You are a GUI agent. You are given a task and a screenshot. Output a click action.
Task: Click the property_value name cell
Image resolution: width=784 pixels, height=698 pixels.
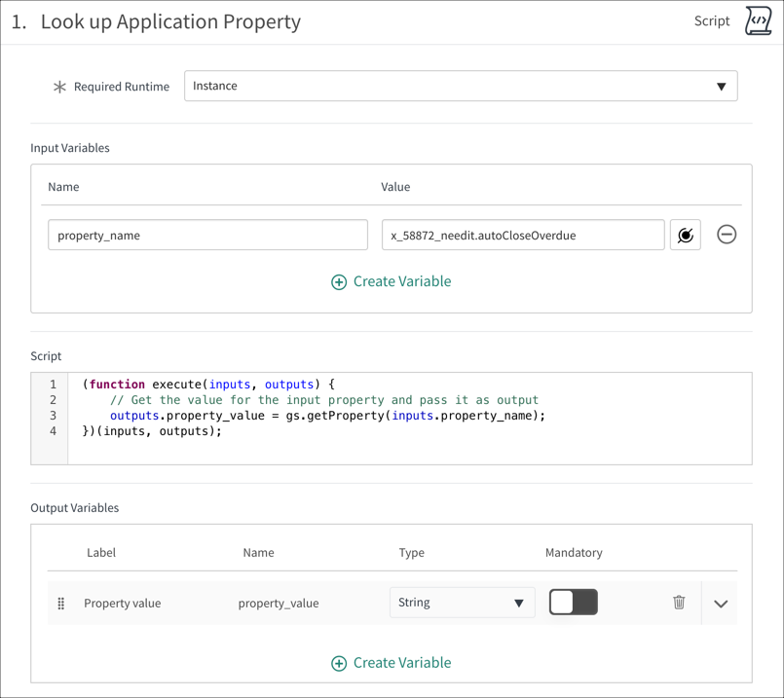click(279, 603)
